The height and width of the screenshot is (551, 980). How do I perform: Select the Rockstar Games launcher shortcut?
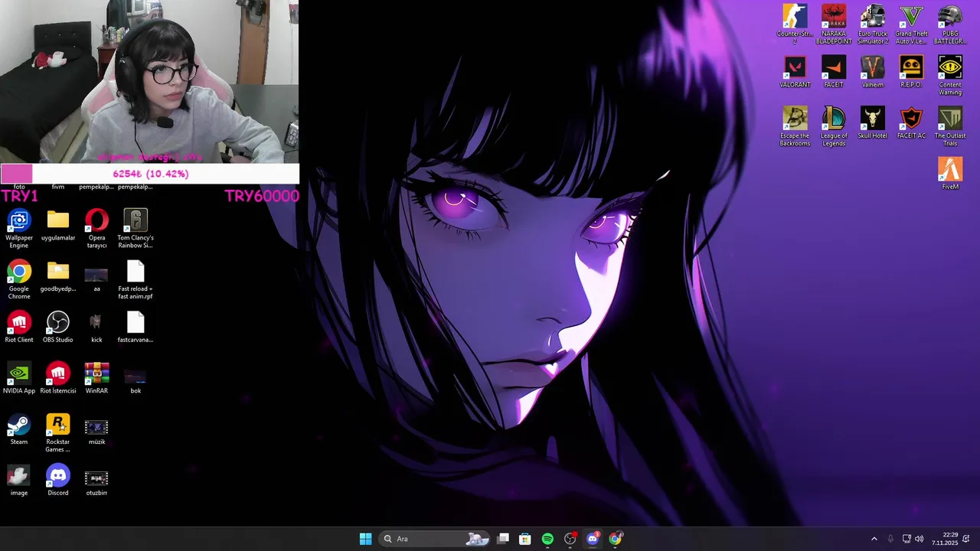coord(58,433)
